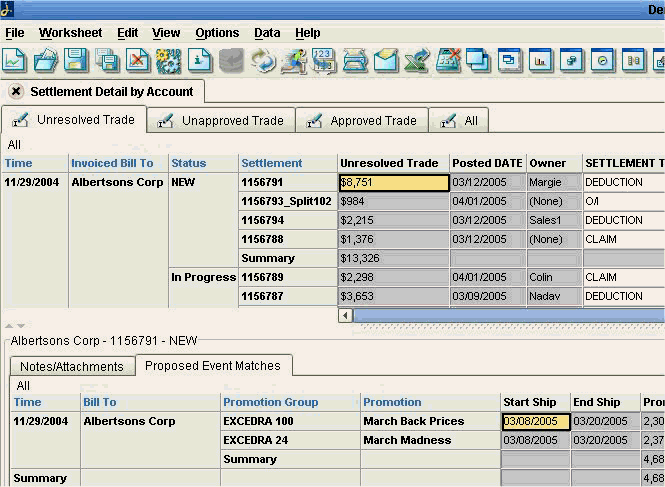Select settlement row 1156789
This screenshot has width=665, height=487.
(265, 277)
